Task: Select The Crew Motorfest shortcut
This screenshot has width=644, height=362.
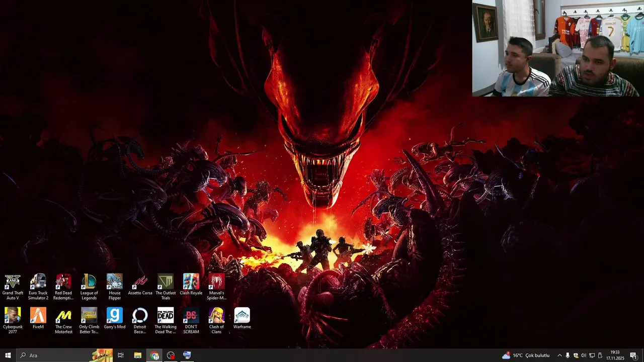Action: 63,321
